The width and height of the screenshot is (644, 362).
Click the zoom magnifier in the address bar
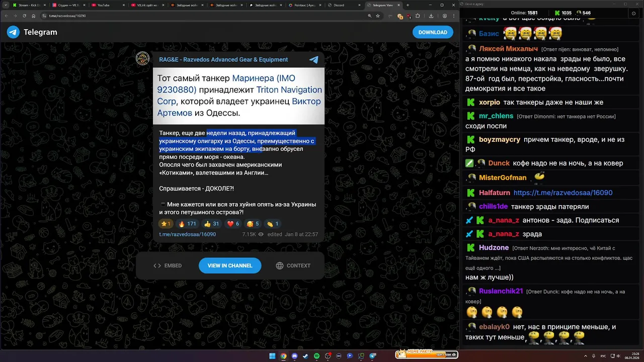coord(370,16)
